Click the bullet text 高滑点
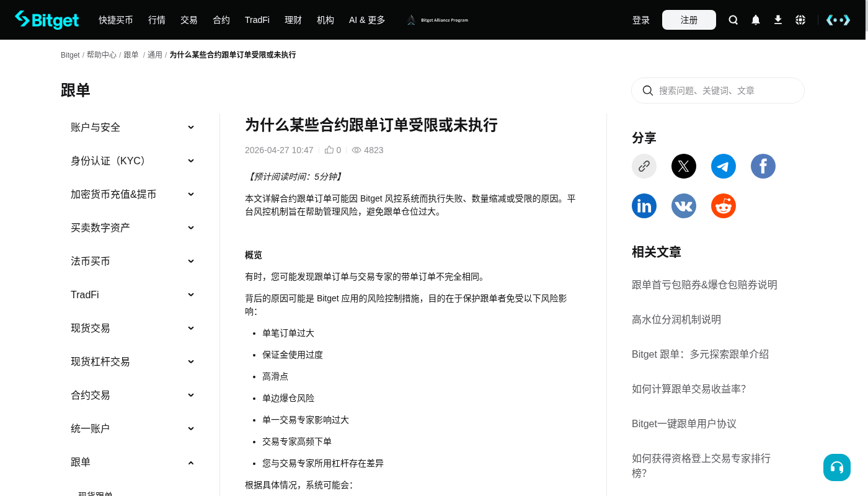 point(275,376)
